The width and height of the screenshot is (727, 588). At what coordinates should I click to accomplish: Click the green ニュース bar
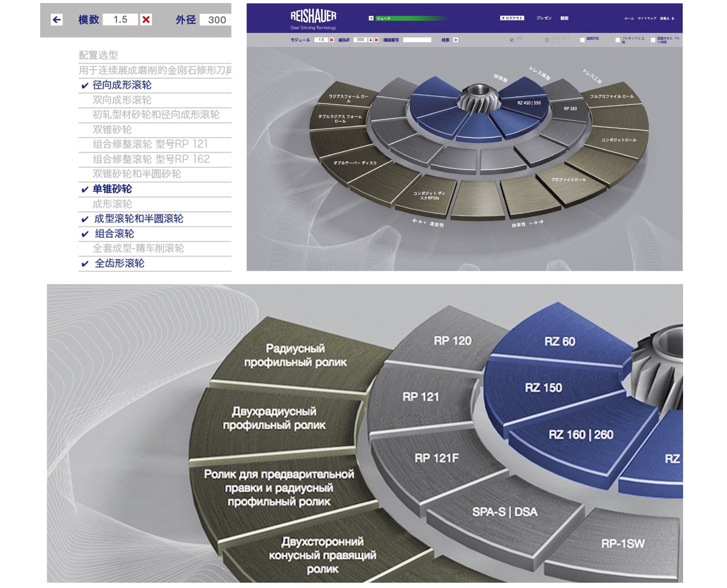[x=413, y=18]
